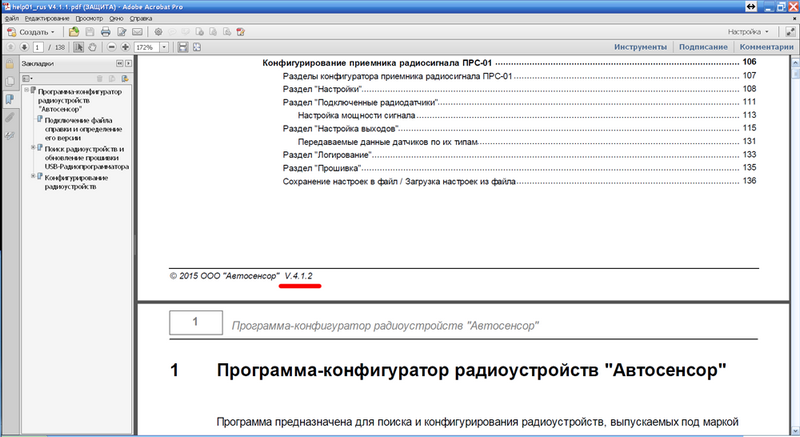Zoom in with the plus button
800x437 pixels.
pyautogui.click(x=125, y=47)
